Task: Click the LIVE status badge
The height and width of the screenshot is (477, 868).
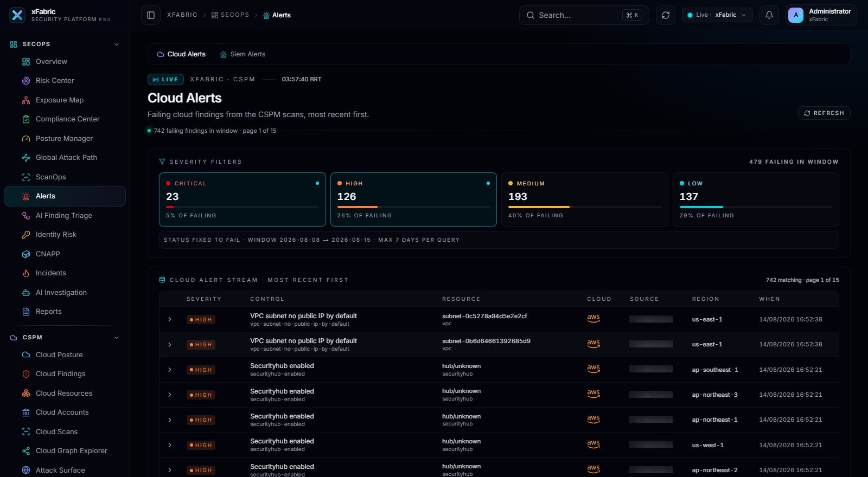Action: click(x=165, y=80)
